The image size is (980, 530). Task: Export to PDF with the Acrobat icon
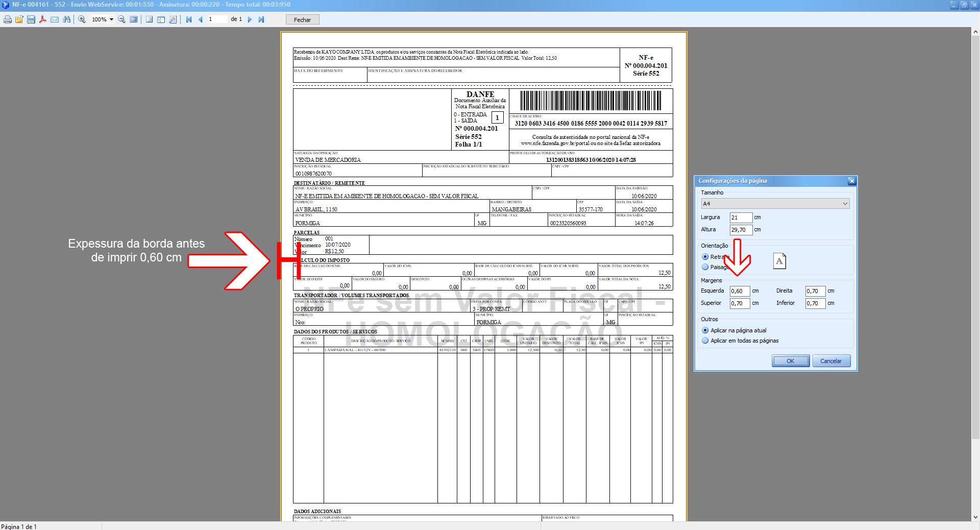(x=43, y=19)
